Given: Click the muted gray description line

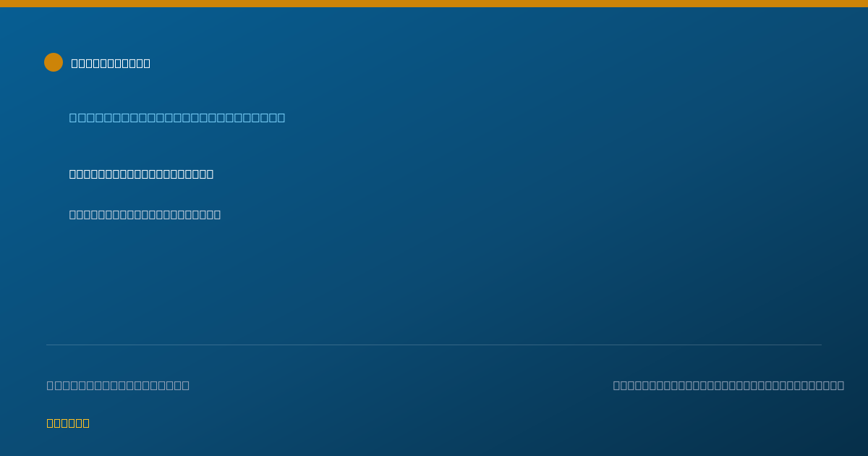Looking at the screenshot, I should click(145, 214).
